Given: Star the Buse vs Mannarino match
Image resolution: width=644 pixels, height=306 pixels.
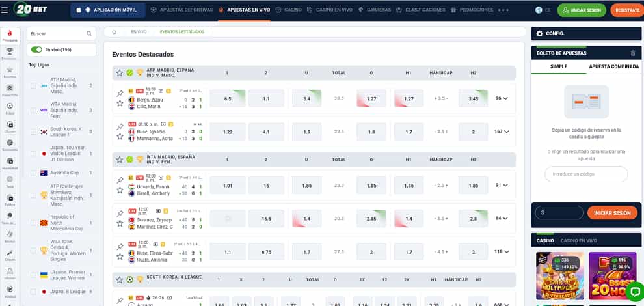Looking at the screenshot, I should coord(120,137).
